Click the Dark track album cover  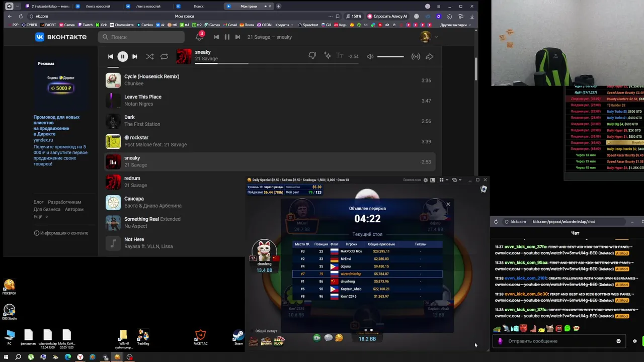[113, 121]
